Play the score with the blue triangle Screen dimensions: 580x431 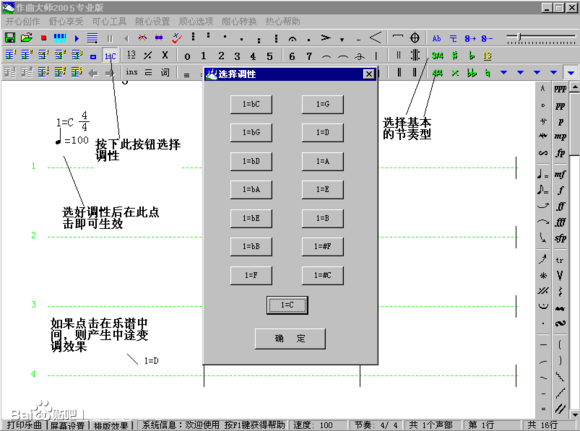[77, 38]
